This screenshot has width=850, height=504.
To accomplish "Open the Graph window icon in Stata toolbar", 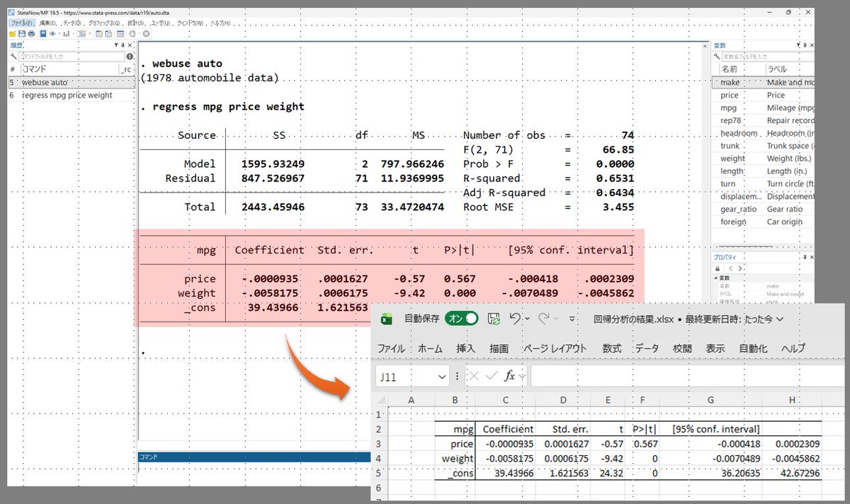I will 67,34.
